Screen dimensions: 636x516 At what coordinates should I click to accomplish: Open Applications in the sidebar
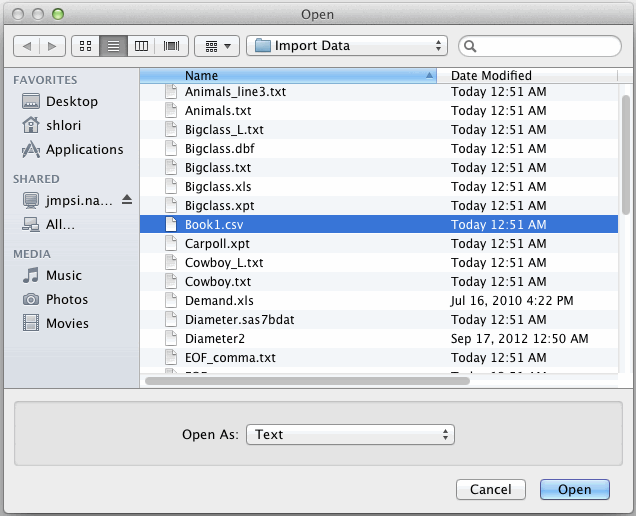click(x=72, y=150)
